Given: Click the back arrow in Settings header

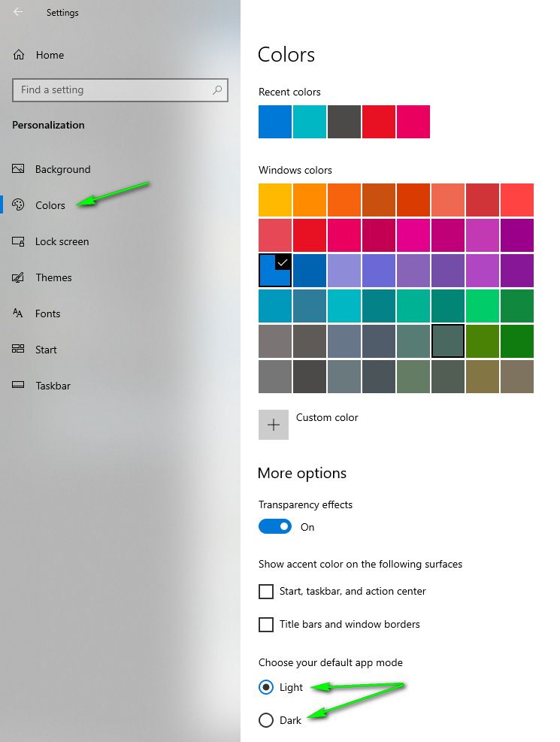Looking at the screenshot, I should pos(18,12).
